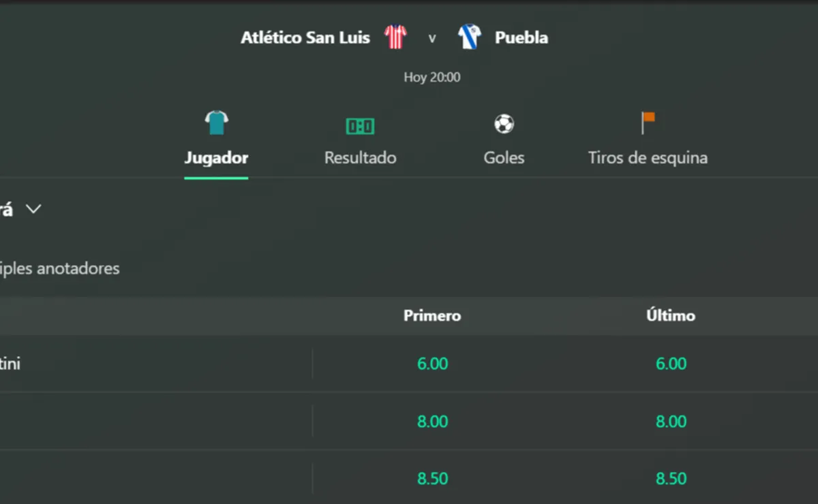Toggle the 6.00 odds under Primero

pos(432,364)
